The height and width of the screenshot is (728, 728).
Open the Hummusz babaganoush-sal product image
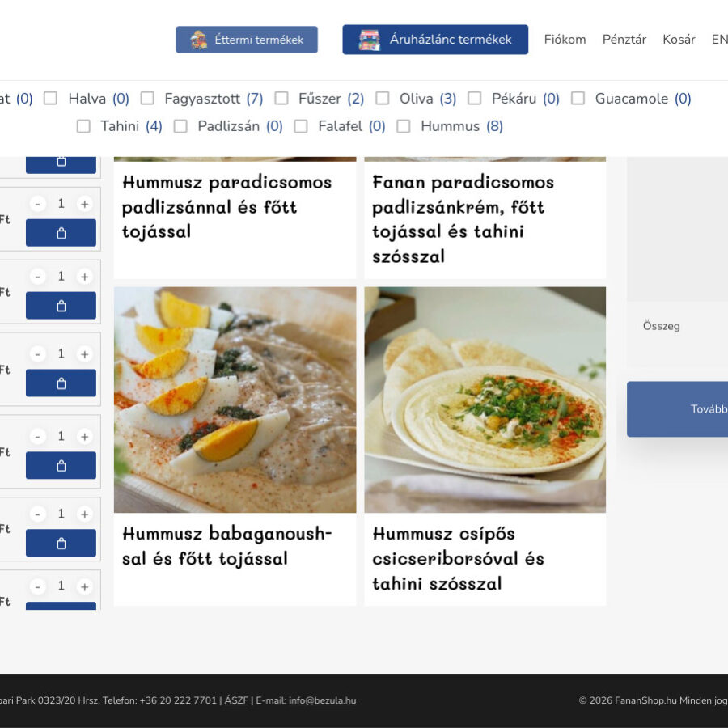point(235,400)
